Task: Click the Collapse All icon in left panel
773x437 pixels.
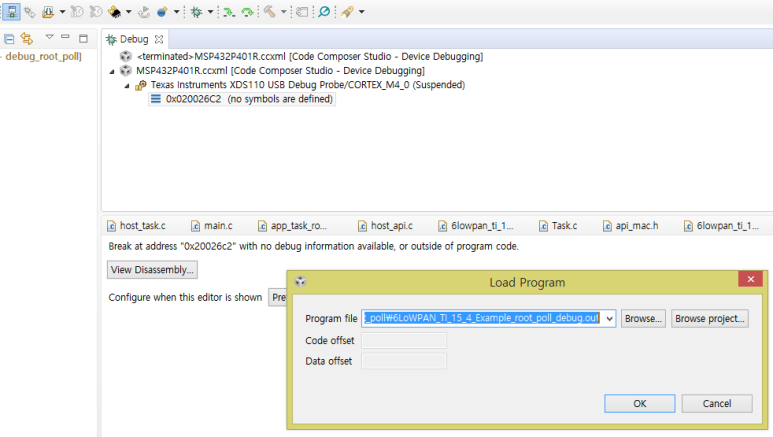Action: point(9,39)
